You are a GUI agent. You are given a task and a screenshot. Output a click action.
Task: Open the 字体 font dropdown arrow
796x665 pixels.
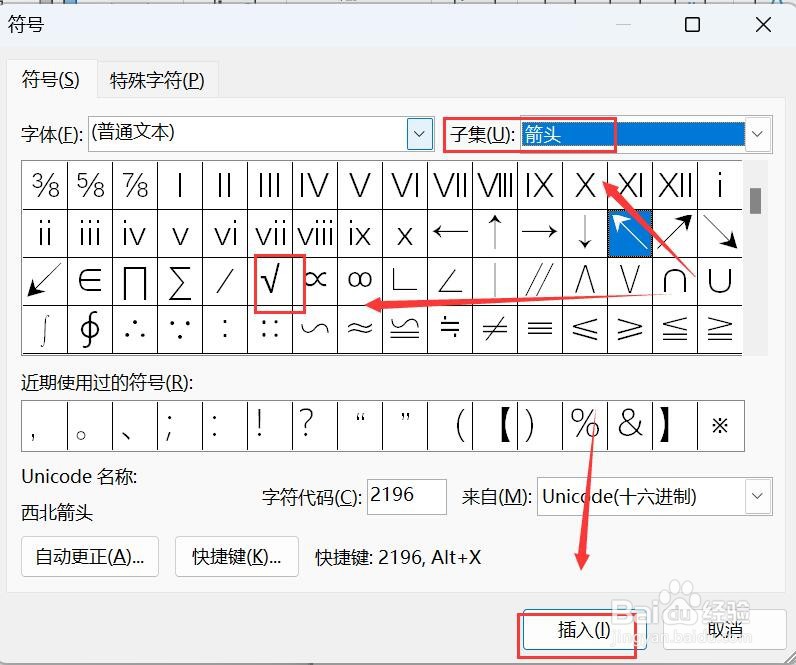[419, 134]
